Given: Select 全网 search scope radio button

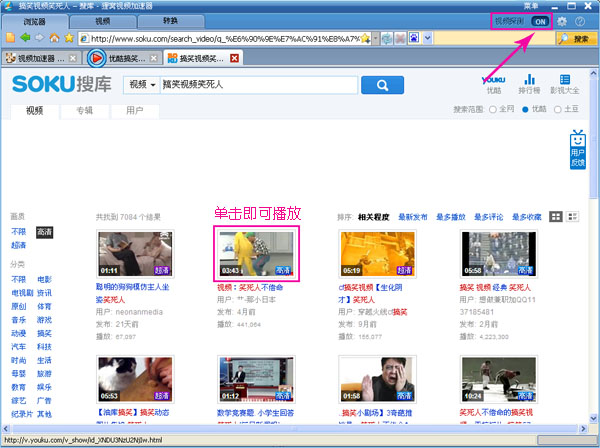Looking at the screenshot, I should coord(493,110).
